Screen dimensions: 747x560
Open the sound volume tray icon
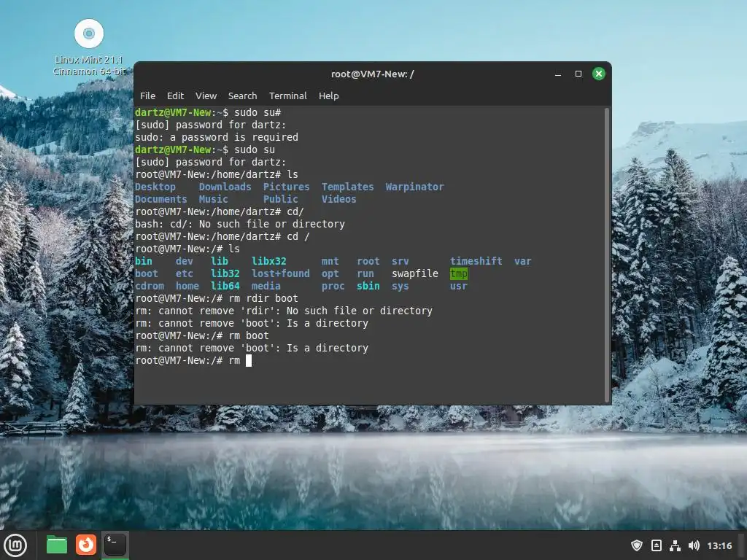(x=694, y=545)
